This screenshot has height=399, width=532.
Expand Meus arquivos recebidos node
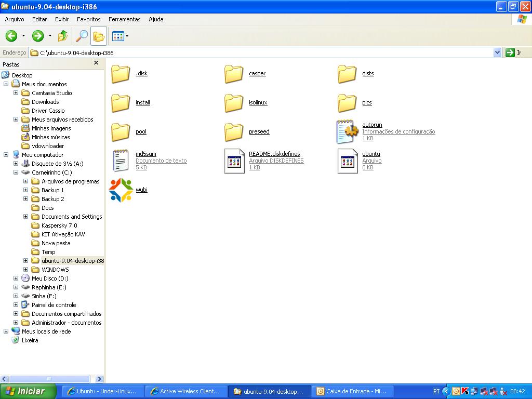coord(16,119)
